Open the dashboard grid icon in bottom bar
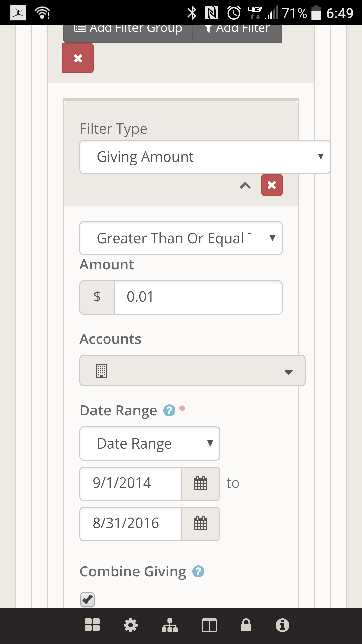362x644 pixels. tap(92, 625)
